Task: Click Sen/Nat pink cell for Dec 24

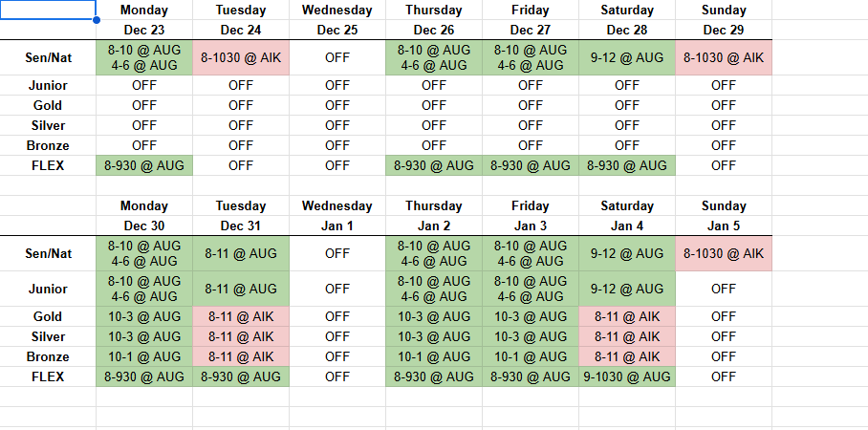Action: [241, 57]
